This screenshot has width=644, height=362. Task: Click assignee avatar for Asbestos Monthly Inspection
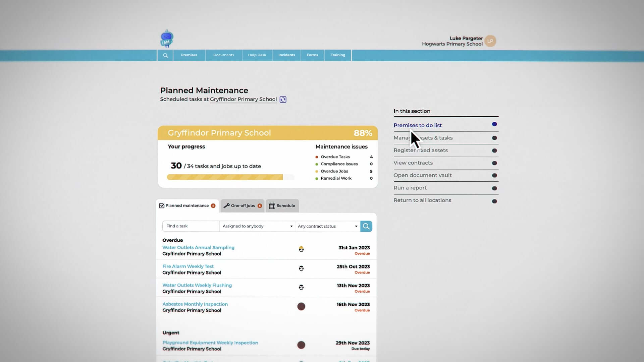click(x=301, y=306)
